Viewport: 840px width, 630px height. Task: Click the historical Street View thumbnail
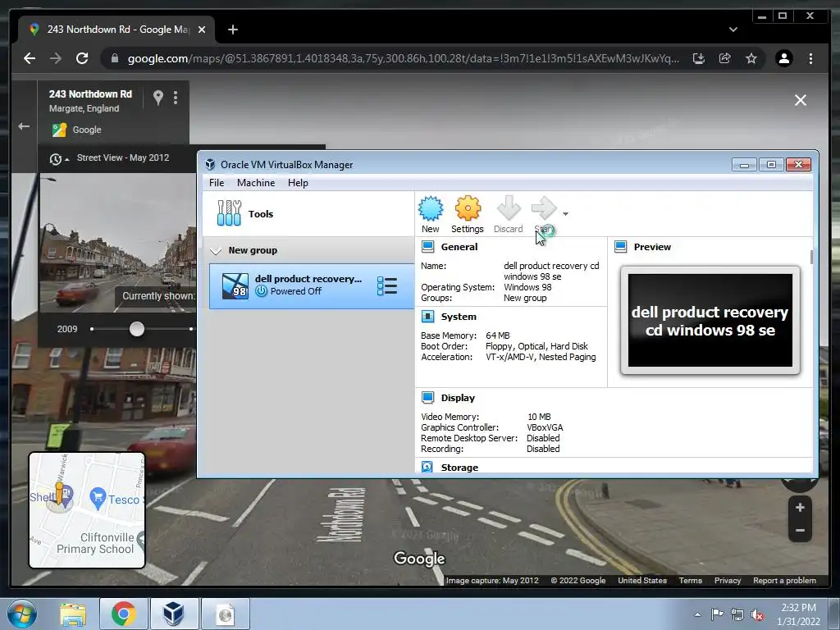click(x=118, y=243)
